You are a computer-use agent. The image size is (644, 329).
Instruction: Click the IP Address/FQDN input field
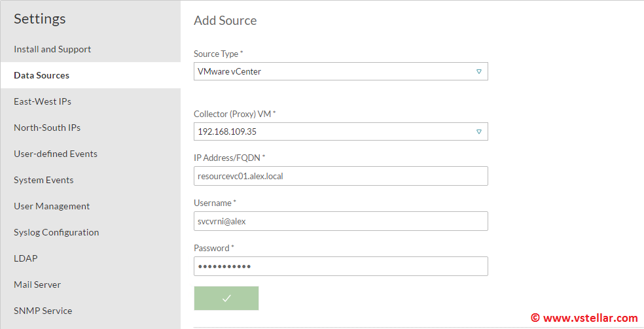tap(340, 176)
